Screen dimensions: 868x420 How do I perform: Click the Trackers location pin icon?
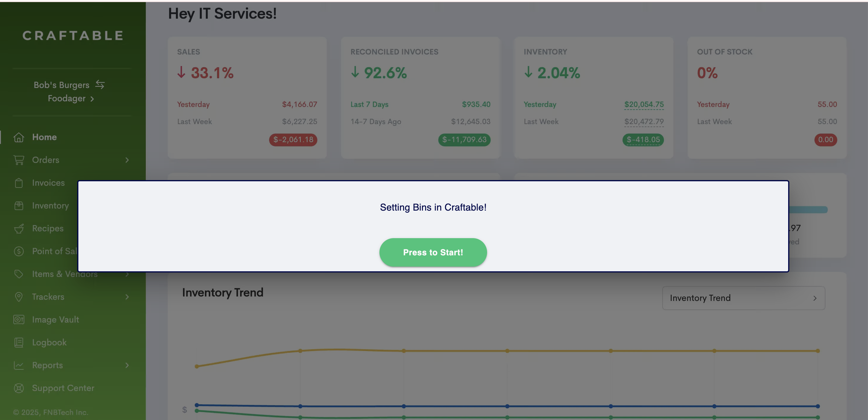tap(19, 297)
